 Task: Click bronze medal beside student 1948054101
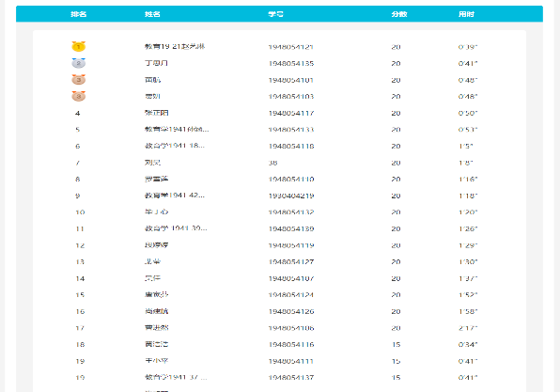(x=79, y=80)
